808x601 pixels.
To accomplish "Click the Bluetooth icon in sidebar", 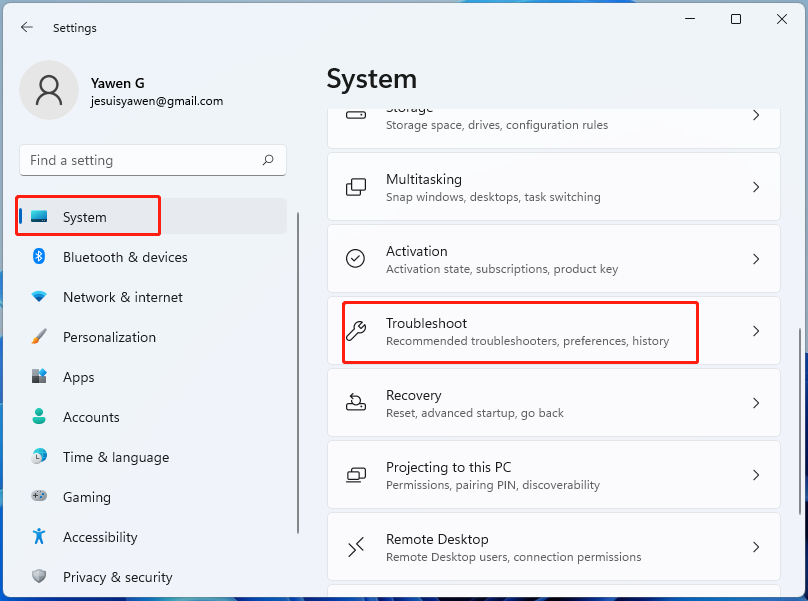I will [x=39, y=256].
